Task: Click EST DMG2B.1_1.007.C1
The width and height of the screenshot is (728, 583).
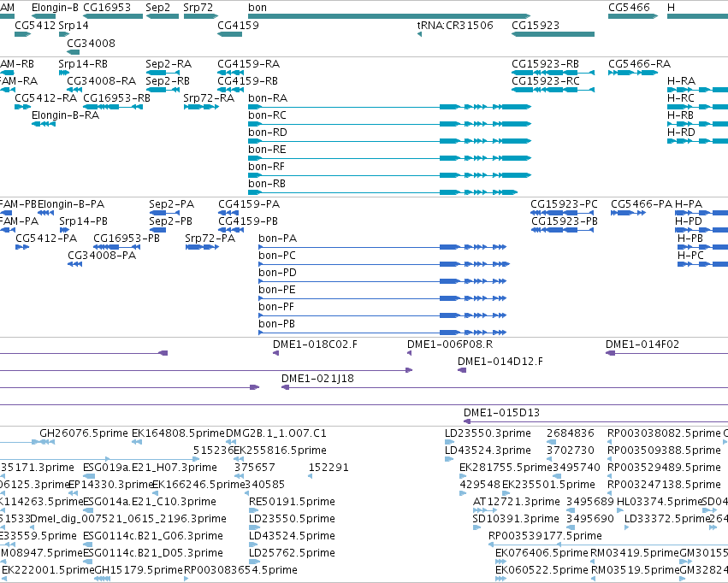Action: (231, 442)
